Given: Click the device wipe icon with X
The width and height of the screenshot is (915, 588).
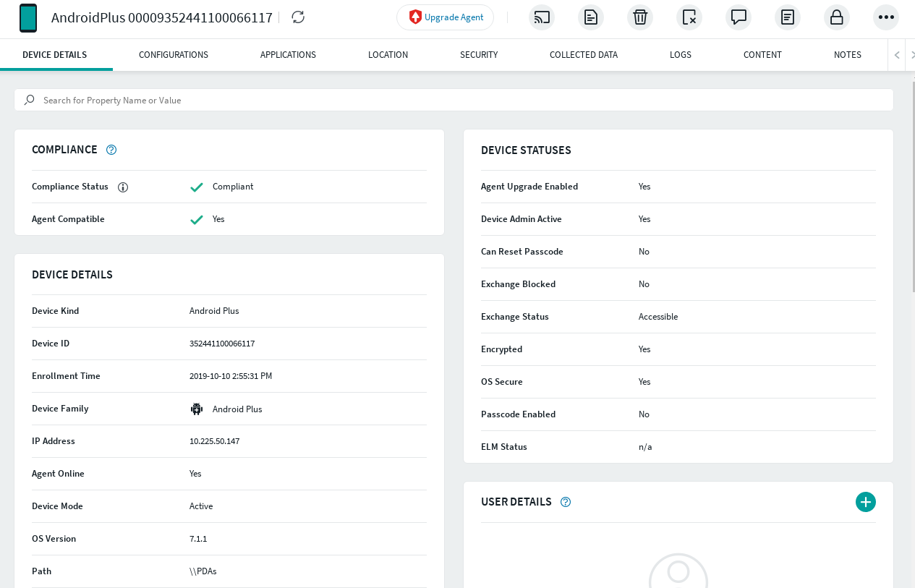Looking at the screenshot, I should pyautogui.click(x=689, y=17).
